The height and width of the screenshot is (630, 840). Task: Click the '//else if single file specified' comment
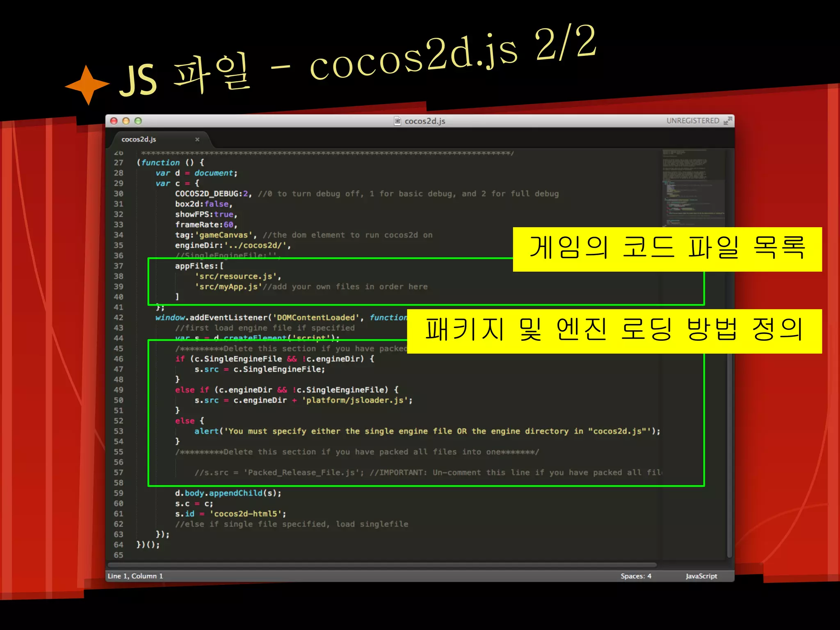click(x=292, y=524)
